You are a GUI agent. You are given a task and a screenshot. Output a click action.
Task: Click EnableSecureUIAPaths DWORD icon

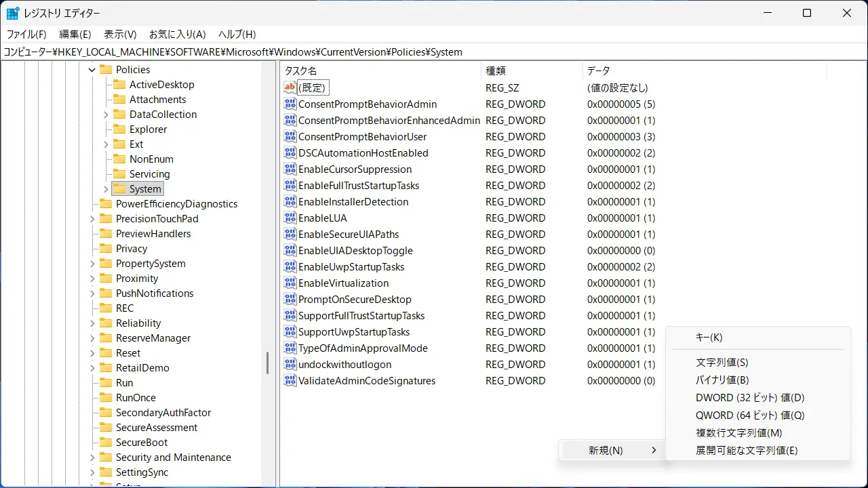tap(290, 234)
